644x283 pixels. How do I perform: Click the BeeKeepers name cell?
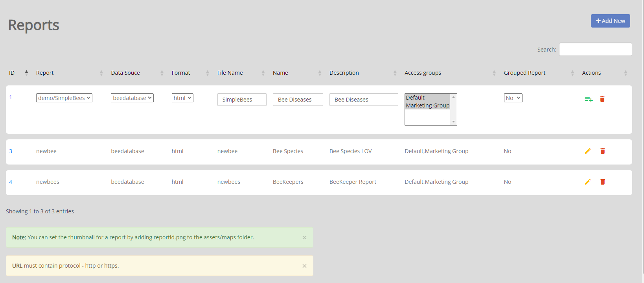coord(288,182)
